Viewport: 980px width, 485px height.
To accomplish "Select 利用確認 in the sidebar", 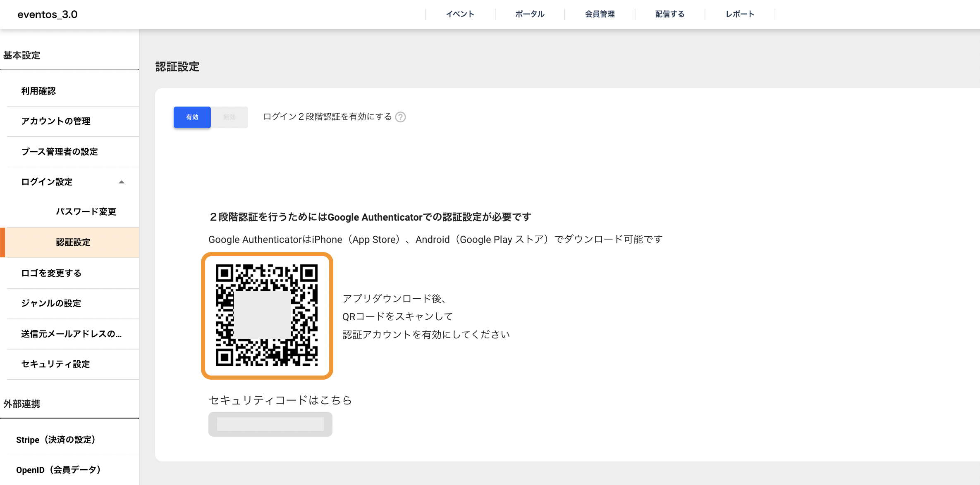I will [40, 90].
